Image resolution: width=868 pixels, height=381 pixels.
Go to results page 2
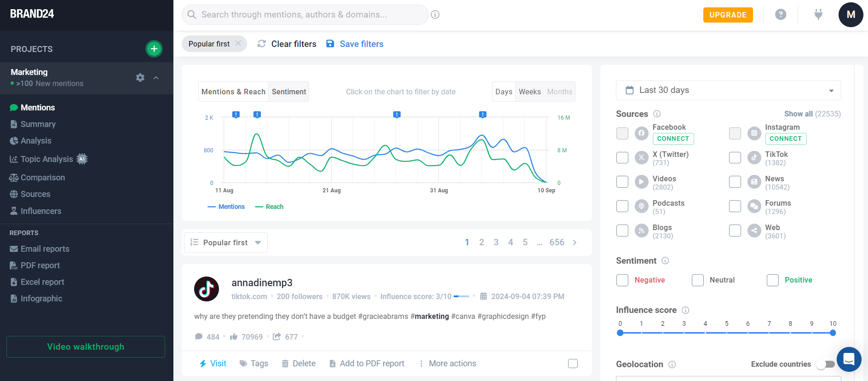(482, 242)
